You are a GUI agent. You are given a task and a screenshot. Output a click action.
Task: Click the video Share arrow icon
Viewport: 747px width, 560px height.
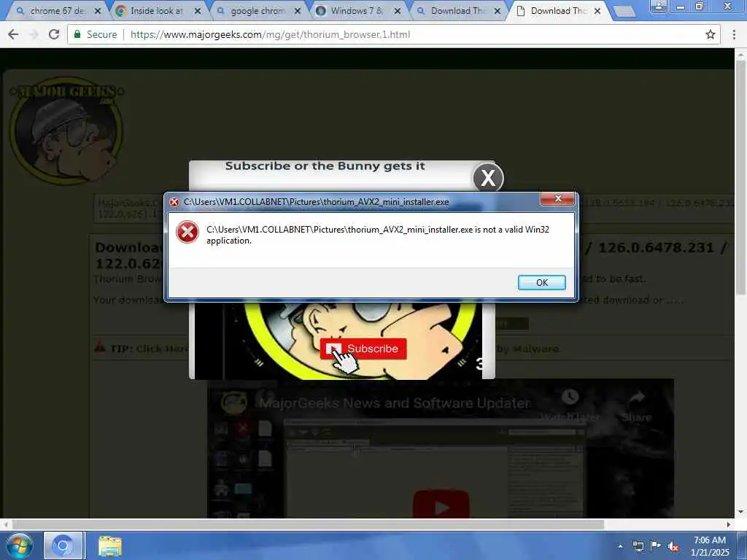tap(637, 397)
